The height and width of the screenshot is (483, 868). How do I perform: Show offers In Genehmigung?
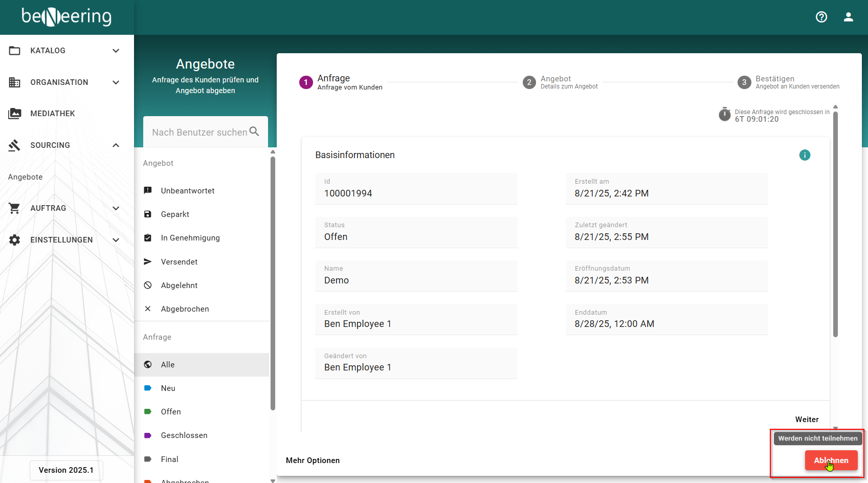(190, 238)
